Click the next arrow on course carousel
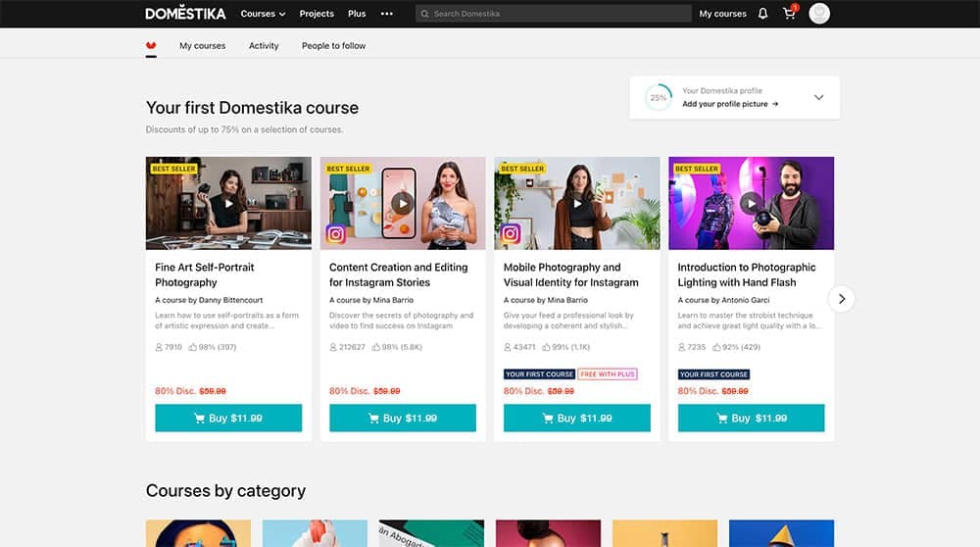980x547 pixels. click(x=841, y=299)
